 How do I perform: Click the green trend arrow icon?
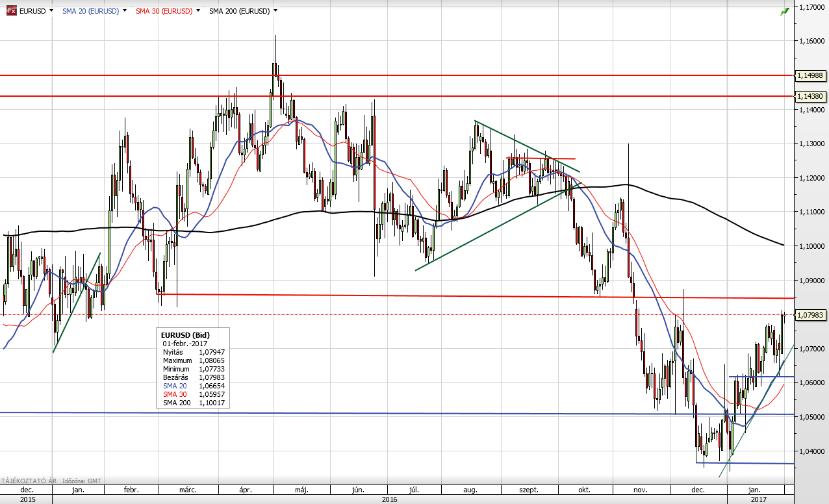tap(785, 11)
